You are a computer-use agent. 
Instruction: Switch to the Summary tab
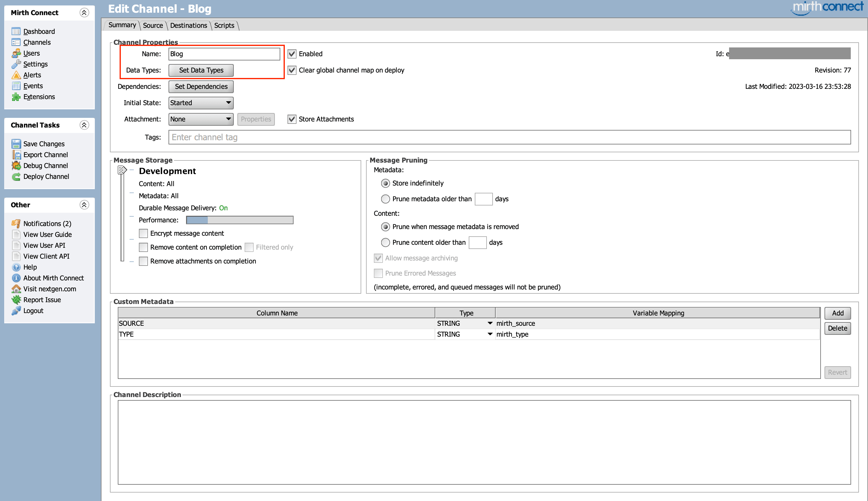(122, 25)
